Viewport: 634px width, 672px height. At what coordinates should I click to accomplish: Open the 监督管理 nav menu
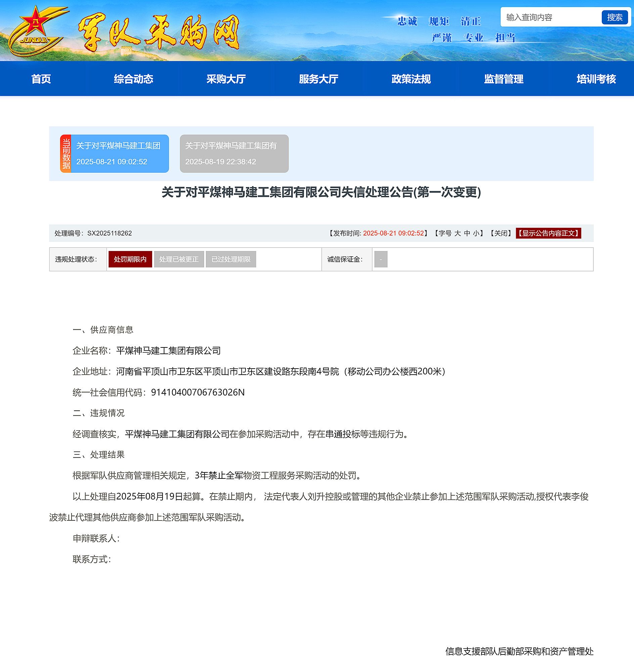pyautogui.click(x=504, y=79)
